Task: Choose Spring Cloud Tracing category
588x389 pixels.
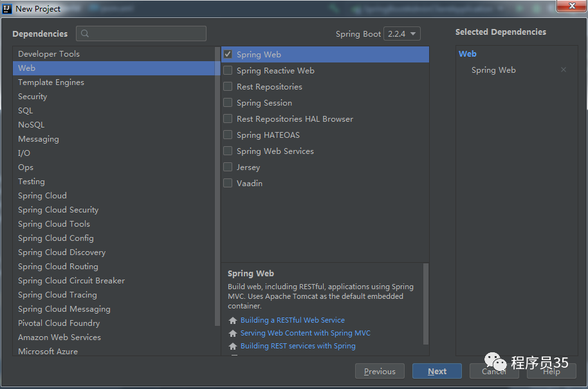Action: pos(114,295)
